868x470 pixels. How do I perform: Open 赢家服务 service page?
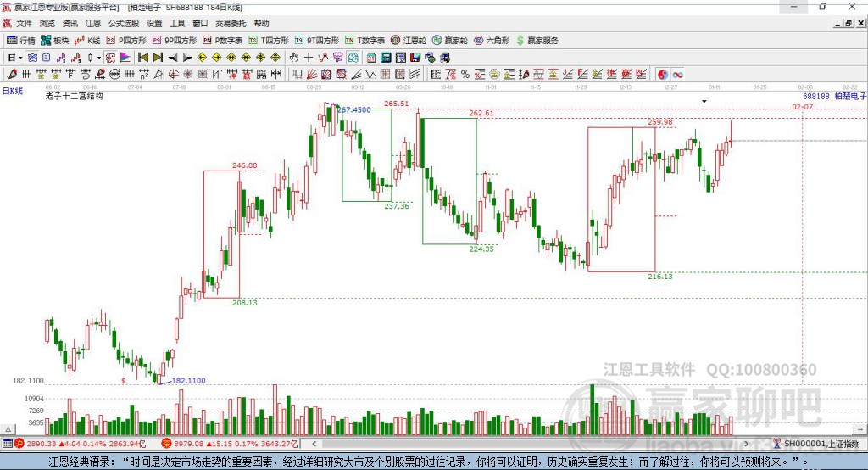[537, 41]
